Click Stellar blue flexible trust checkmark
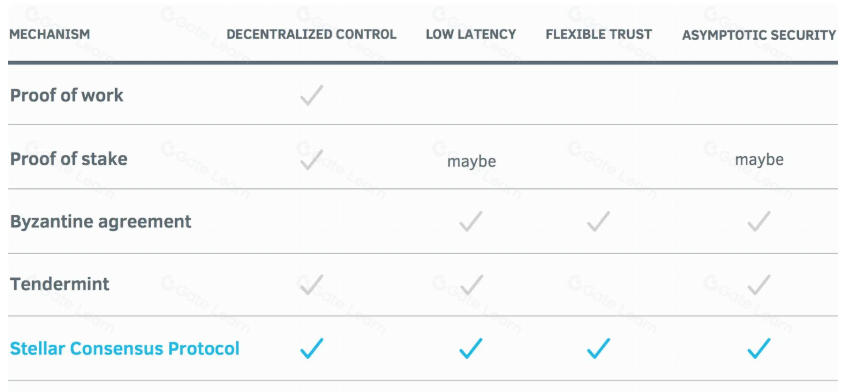Screen dimensions: 842x392 598,348
